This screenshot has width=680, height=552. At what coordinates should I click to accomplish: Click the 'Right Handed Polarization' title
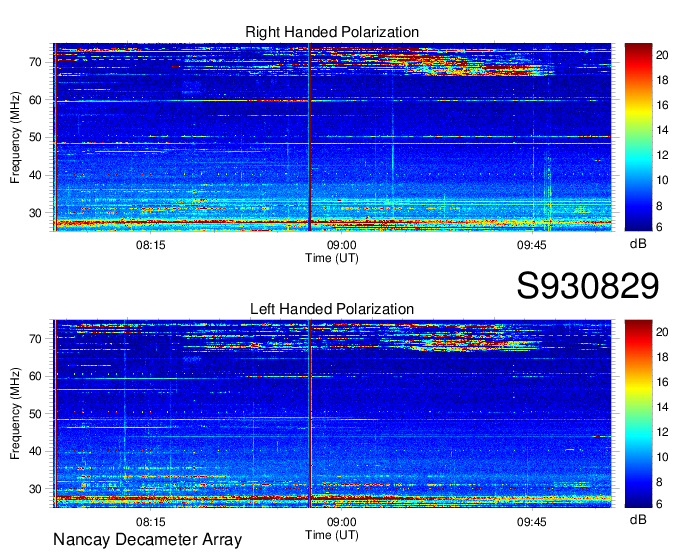coord(332,32)
